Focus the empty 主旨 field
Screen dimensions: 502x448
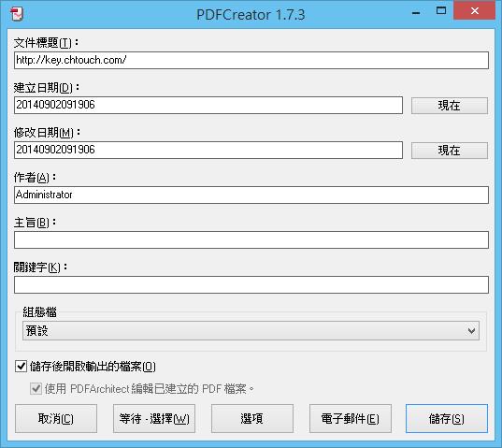251,239
